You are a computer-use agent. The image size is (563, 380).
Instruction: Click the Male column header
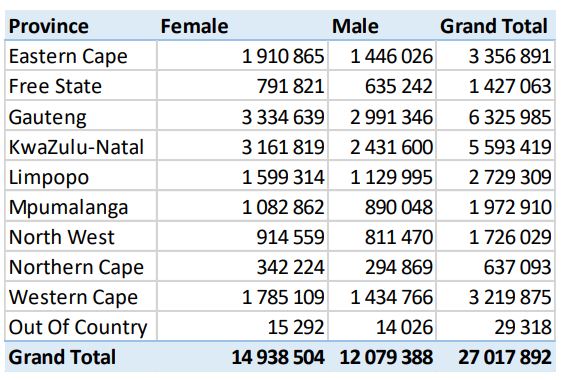[x=355, y=26]
